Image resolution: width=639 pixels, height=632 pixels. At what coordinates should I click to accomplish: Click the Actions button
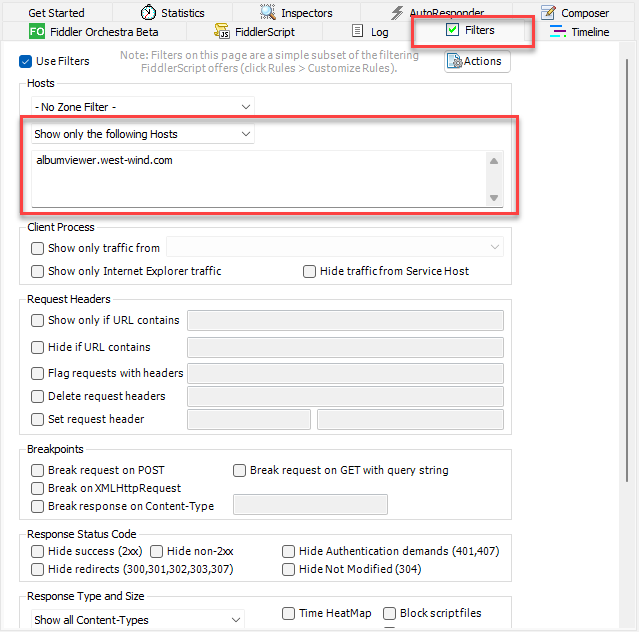pos(477,62)
